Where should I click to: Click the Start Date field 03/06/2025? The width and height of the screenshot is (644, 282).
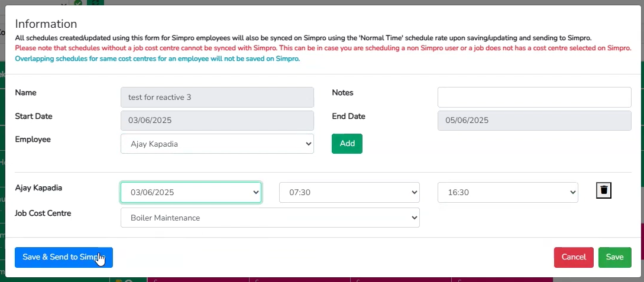217,121
